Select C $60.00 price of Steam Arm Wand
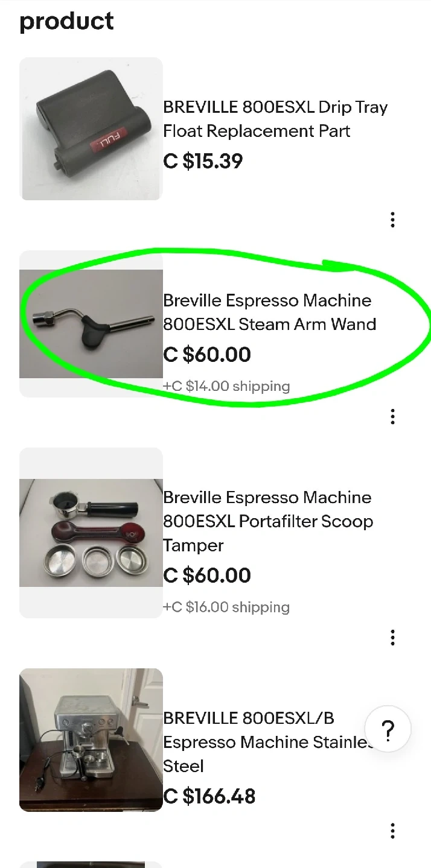This screenshot has width=431, height=868. point(207,354)
